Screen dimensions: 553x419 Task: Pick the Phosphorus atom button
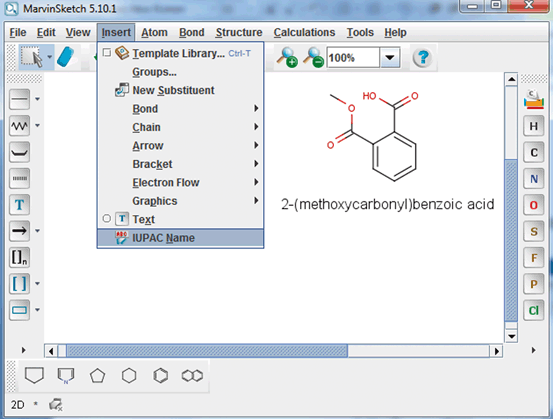click(534, 284)
